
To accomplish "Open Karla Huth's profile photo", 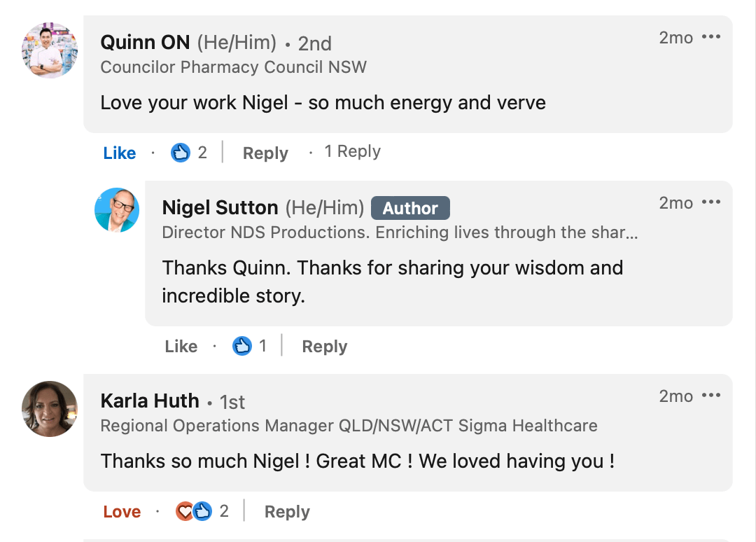I will tap(50, 409).
